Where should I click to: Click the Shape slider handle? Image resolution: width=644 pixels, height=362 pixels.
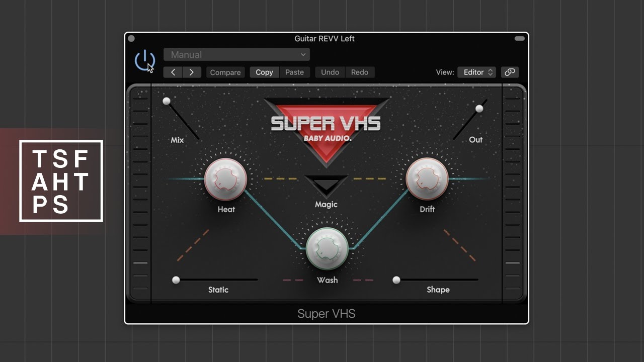[x=396, y=280]
